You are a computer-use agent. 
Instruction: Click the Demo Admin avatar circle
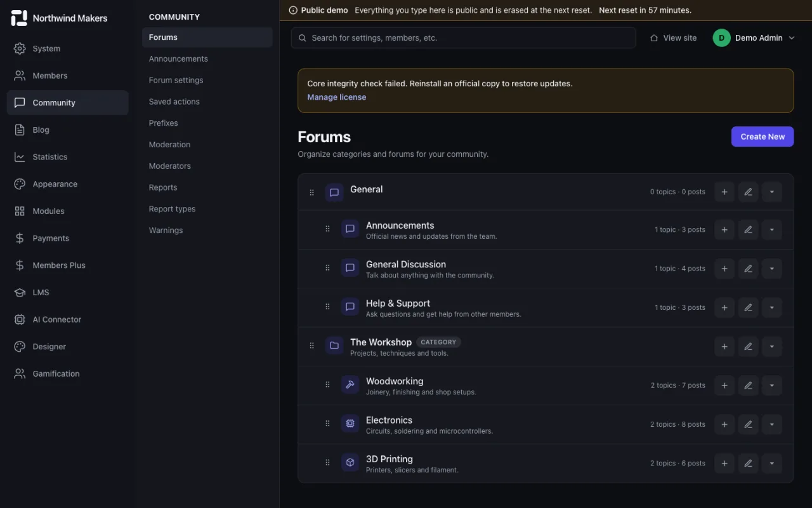point(722,38)
